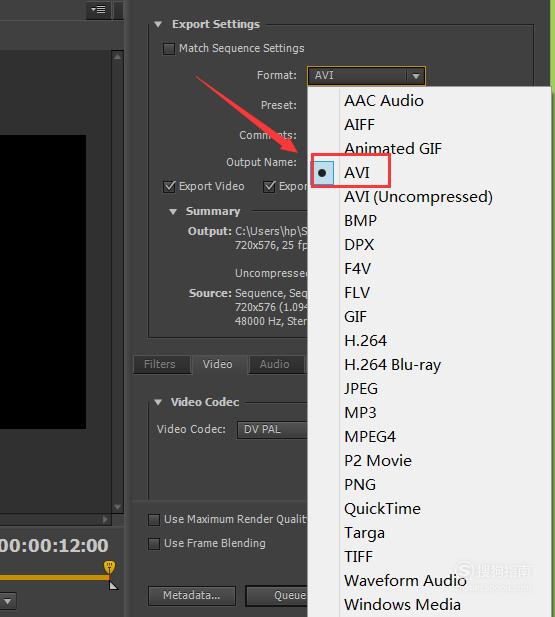555x617 pixels.
Task: Click the orange timeline work area bar
Action: 54,578
